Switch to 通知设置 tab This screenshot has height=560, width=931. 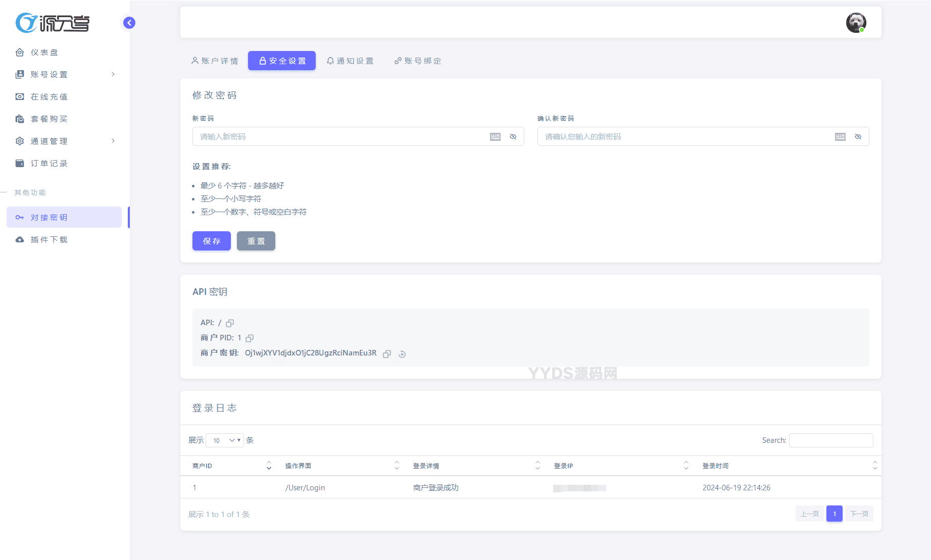click(x=350, y=61)
